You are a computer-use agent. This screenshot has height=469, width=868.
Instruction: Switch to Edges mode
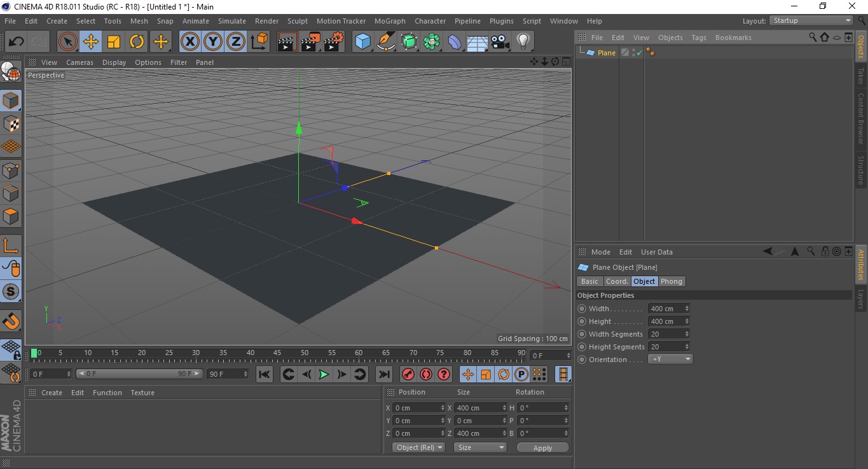pyautogui.click(x=11, y=193)
